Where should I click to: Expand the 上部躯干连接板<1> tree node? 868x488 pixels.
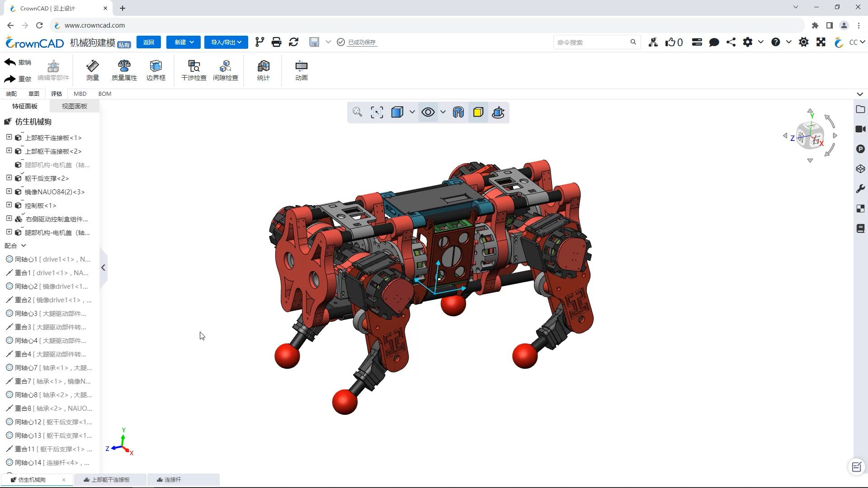[9, 137]
